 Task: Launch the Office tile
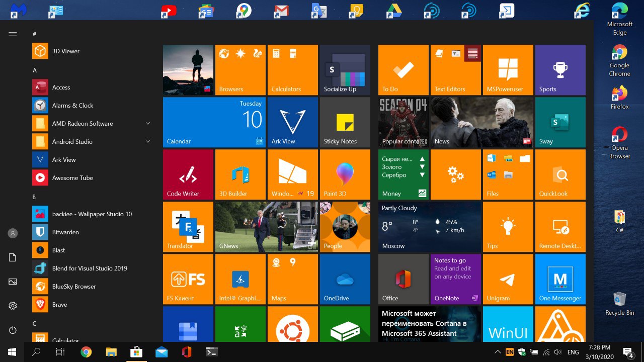(404, 279)
